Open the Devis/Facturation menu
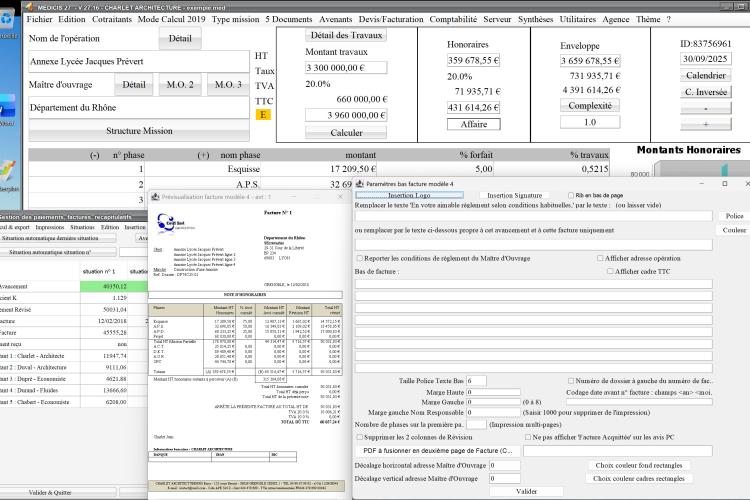Image resolution: width=750 pixels, height=500 pixels. pyautogui.click(x=391, y=20)
